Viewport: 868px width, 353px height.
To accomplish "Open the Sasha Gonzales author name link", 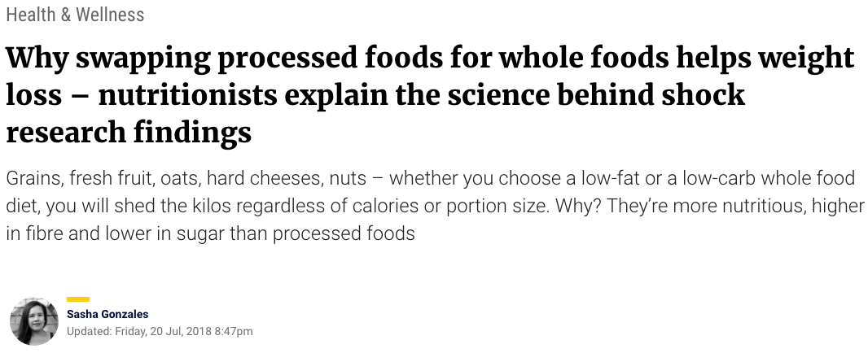I will [x=107, y=314].
